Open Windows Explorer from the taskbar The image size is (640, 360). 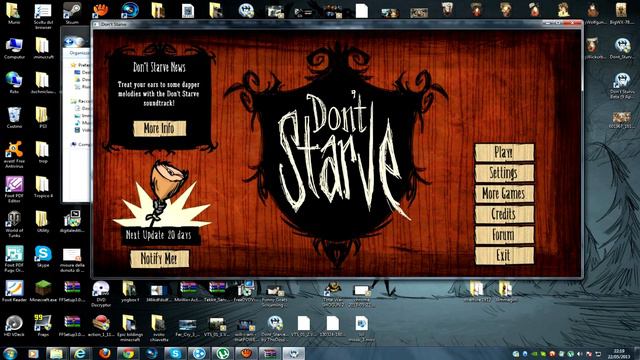pyautogui.click(x=56, y=353)
